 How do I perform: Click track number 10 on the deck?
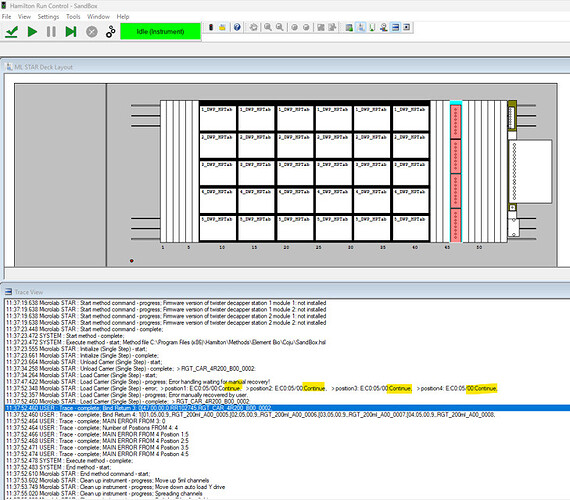(x=222, y=247)
